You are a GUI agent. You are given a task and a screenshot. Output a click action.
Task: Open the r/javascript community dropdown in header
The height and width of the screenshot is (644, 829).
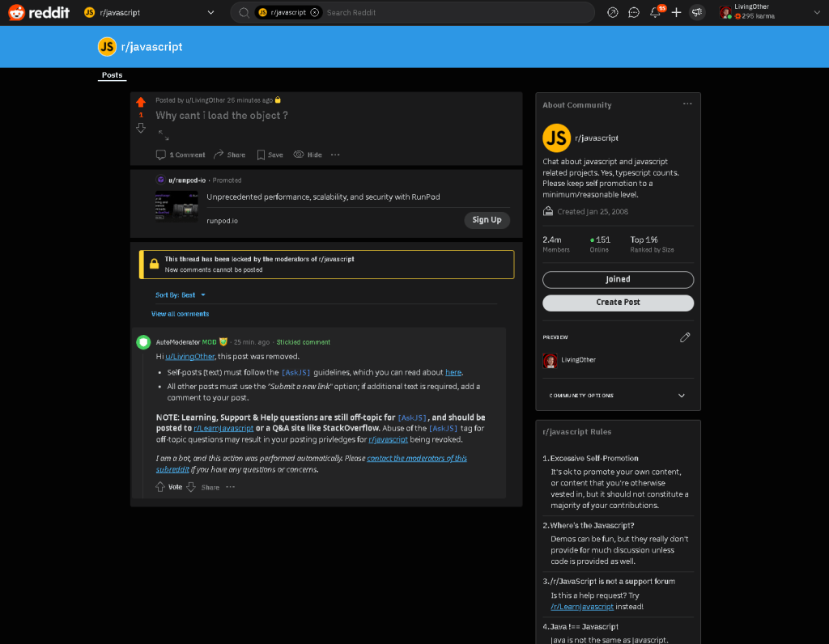tap(150, 12)
